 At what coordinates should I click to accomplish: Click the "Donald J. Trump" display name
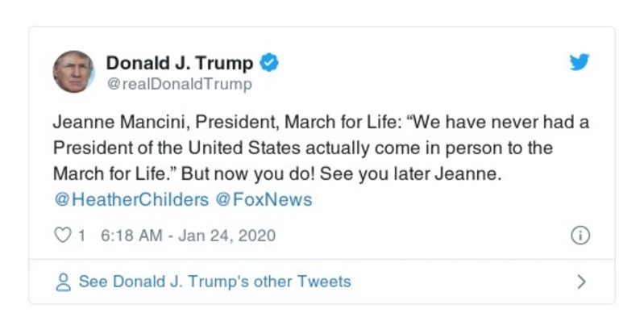(180, 63)
